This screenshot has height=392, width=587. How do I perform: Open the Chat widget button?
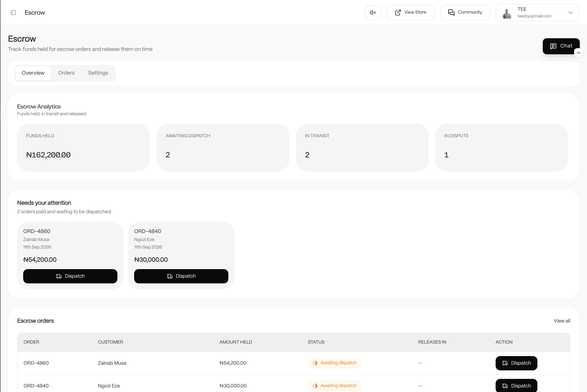pos(561,46)
